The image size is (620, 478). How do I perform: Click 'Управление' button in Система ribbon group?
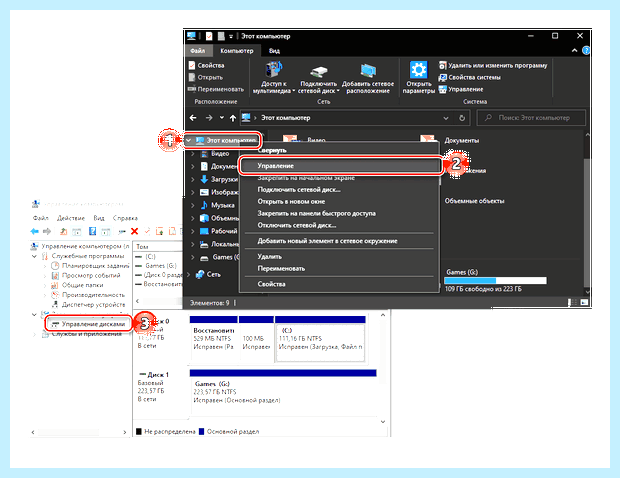pyautogui.click(x=461, y=89)
